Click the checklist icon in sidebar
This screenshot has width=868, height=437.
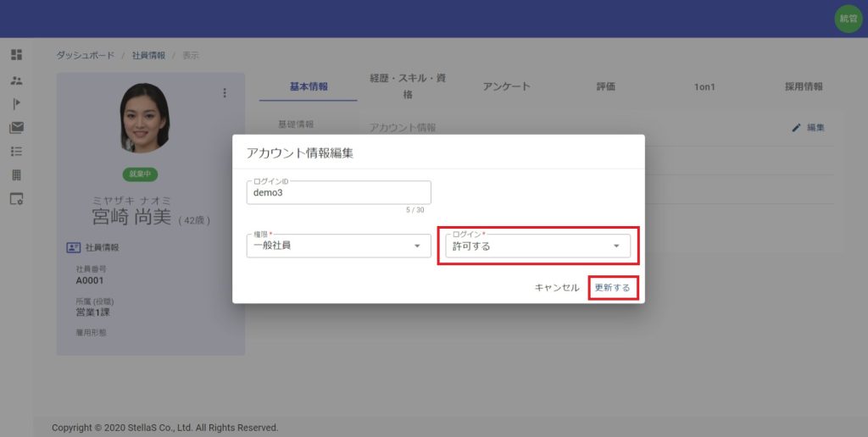pos(16,152)
